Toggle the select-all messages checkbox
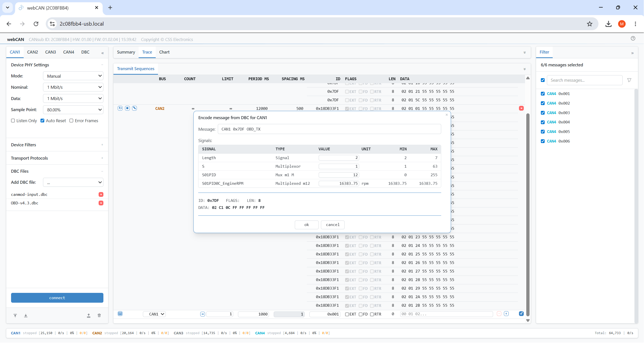The image size is (644, 362). [x=543, y=80]
